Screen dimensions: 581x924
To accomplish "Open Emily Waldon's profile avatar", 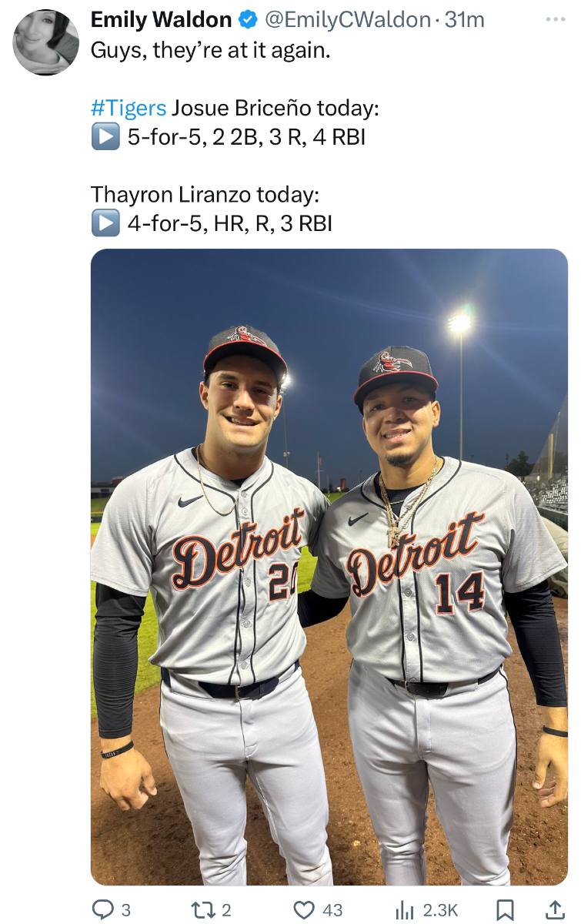I will pos(46,42).
